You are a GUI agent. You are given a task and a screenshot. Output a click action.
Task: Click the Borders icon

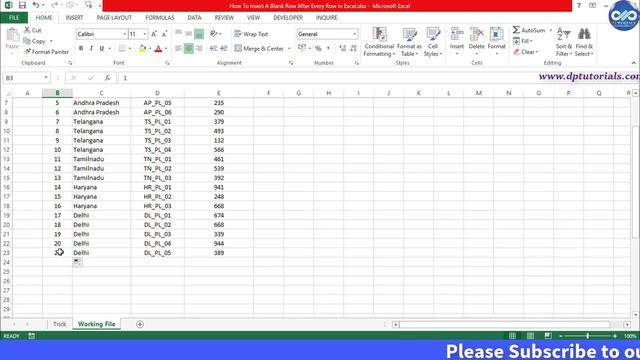[x=122, y=49]
